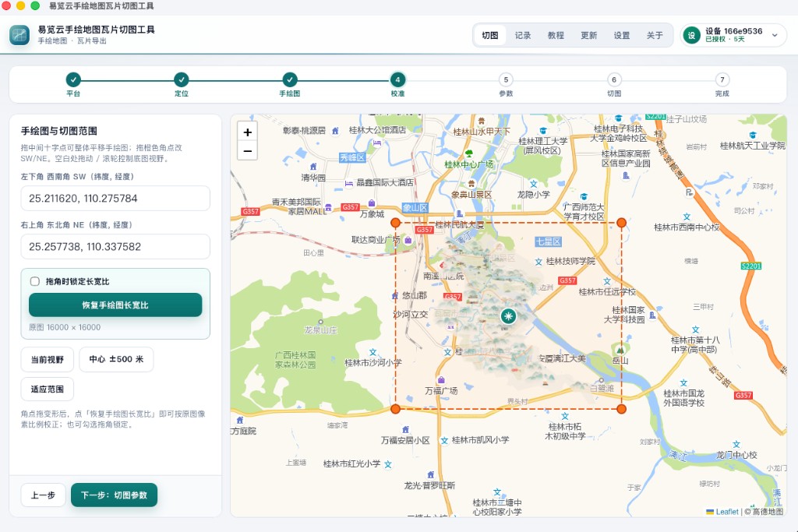Click the 桂林中心广场 park icon

coord(469,153)
